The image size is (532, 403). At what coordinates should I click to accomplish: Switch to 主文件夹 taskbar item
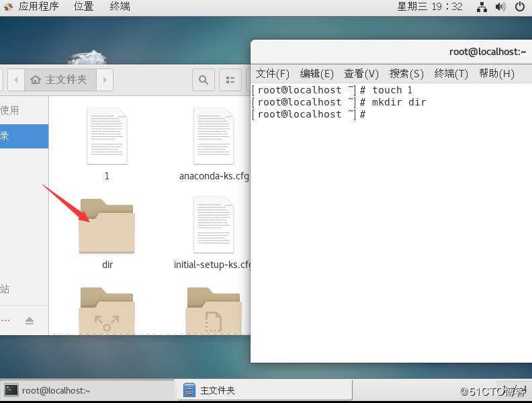264,390
